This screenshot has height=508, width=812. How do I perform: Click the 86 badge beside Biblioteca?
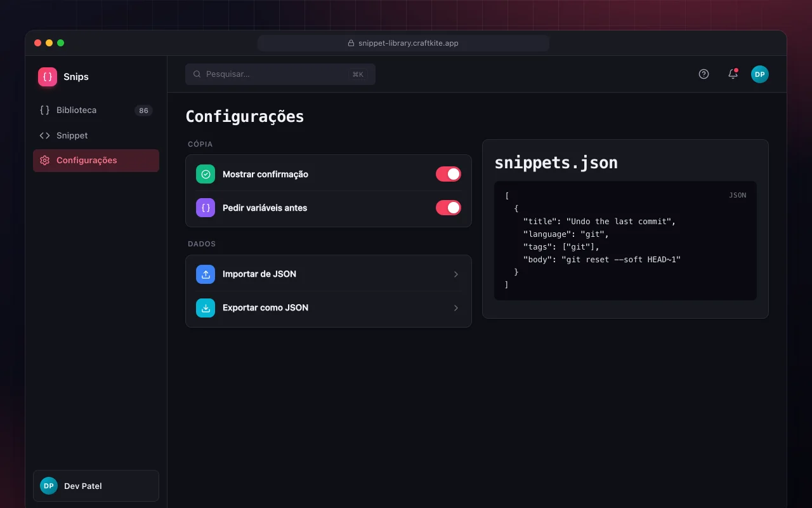tap(144, 110)
